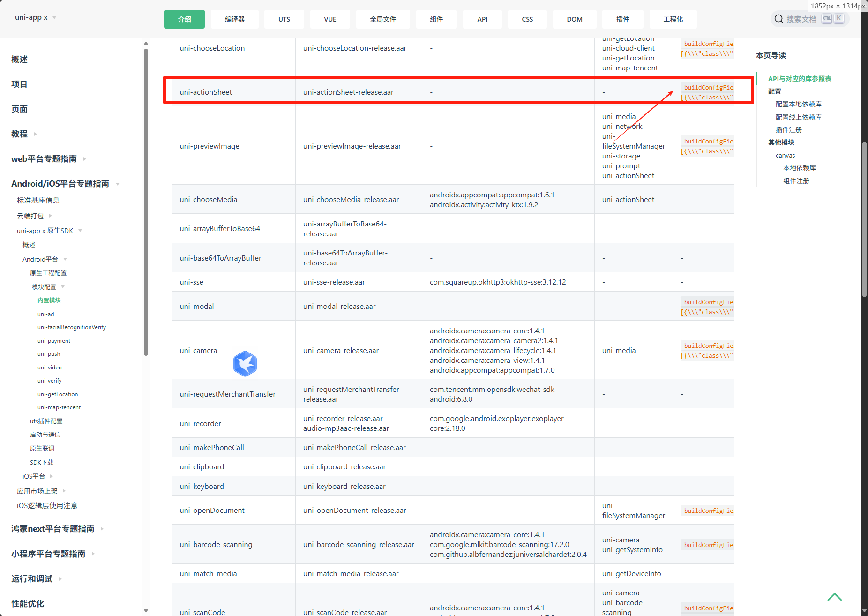
Task: Open uts插件配置 page
Action: coord(46,421)
